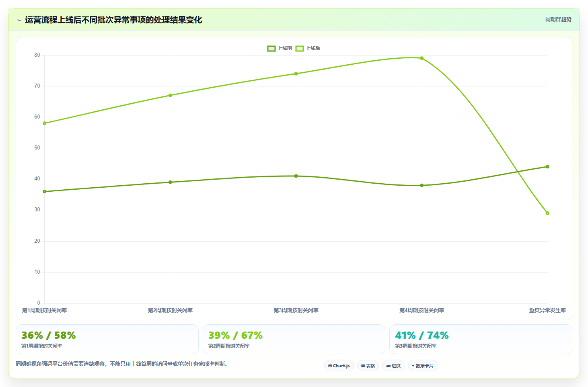The height and width of the screenshot is (387, 588).
Task: Select the 上线前 data point at 第1周期 (36)
Action: pyautogui.click(x=45, y=192)
